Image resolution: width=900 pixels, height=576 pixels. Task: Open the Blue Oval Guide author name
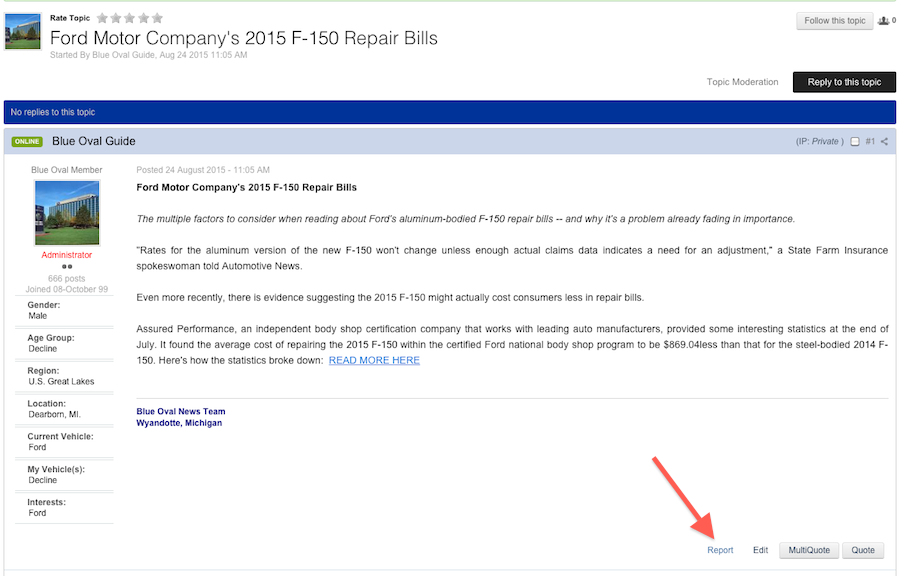pos(94,141)
